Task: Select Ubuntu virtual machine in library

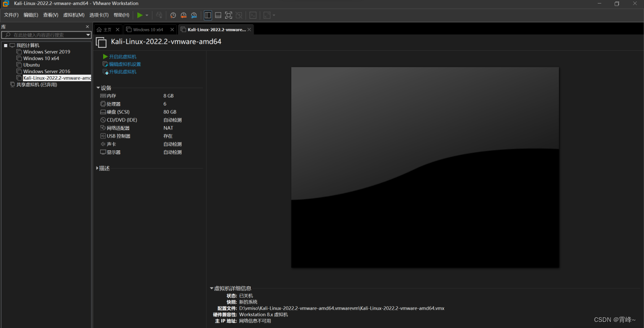Action: click(32, 65)
